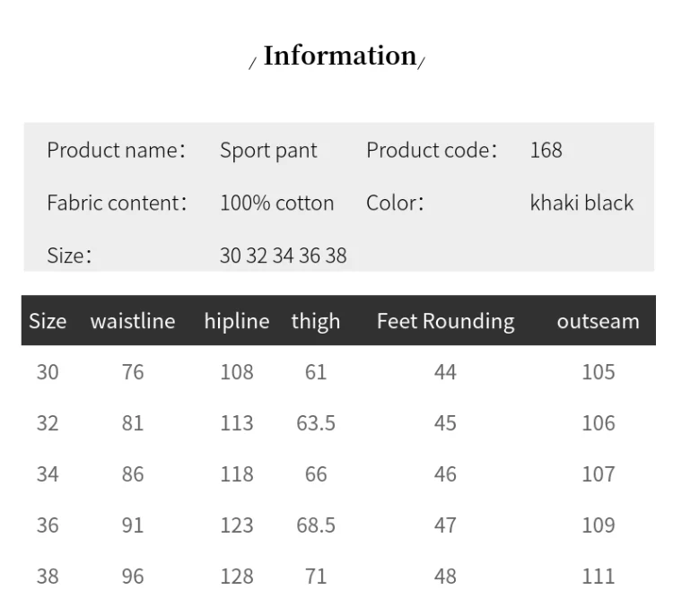673x616 pixels.
Task: Click the Fabric content label
Action: click(117, 203)
